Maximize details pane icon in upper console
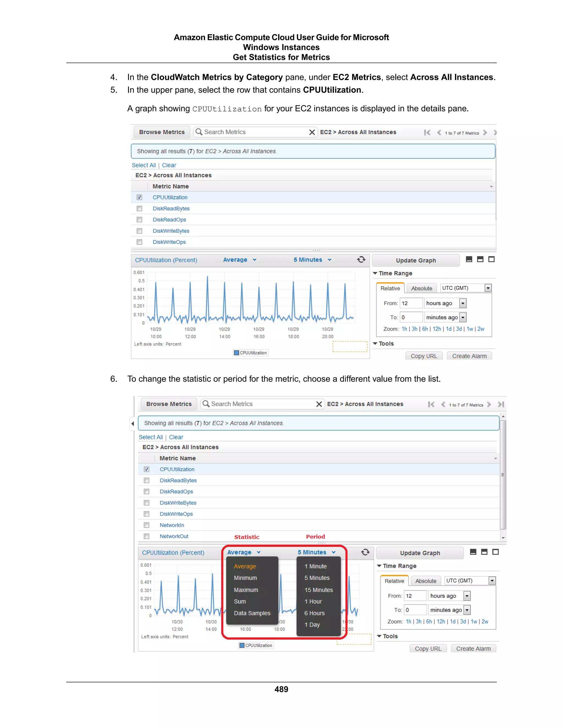Screen dimensions: 563x728 [491, 259]
